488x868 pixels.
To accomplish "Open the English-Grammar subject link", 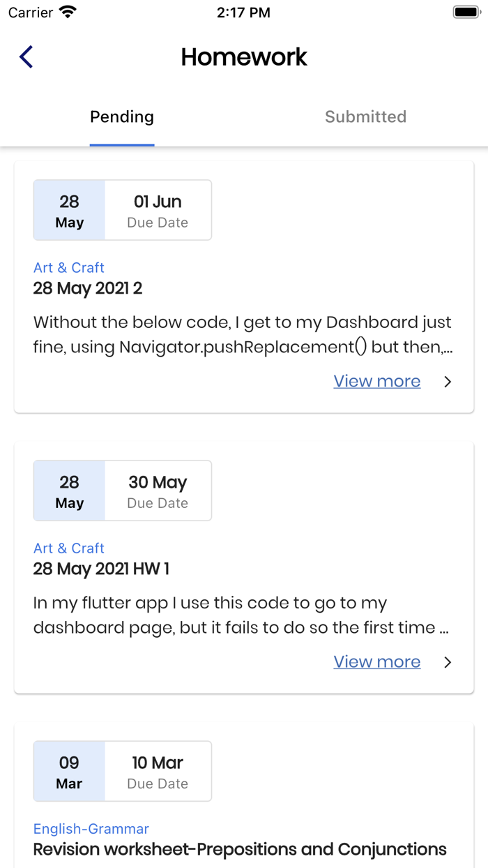I will [x=91, y=828].
